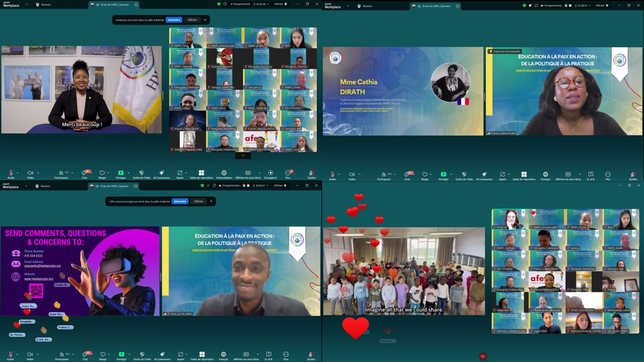Viewport: 644px width, 362px height.
Task: Click the Enregistrer record icon
Action: pyautogui.click(x=270, y=173)
